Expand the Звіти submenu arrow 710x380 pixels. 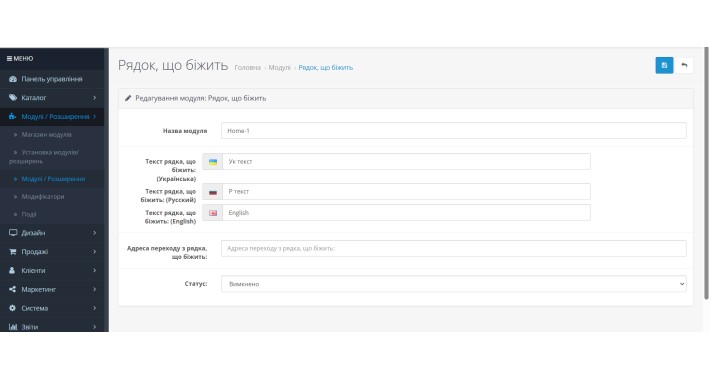[95, 327]
